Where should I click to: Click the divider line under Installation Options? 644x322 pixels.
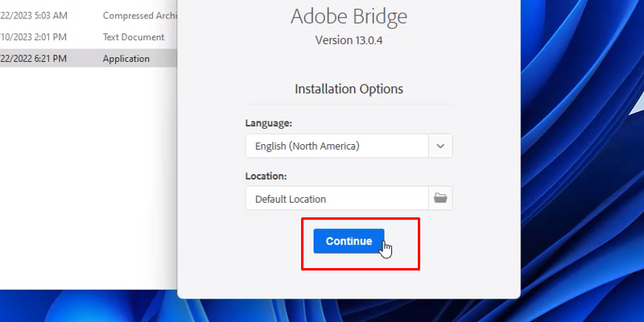[x=349, y=104]
